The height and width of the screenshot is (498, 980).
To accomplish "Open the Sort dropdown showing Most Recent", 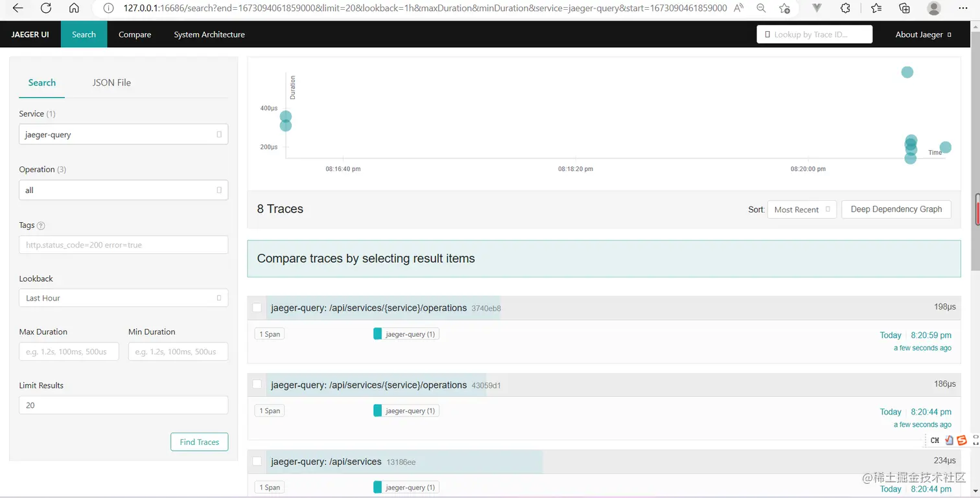I will 802,209.
